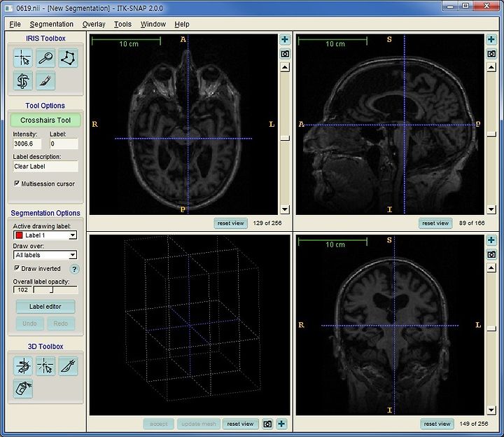Viewport: 504px width, 437px height.
Task: Click the '89 of 166' slice counter
Action: [472, 223]
